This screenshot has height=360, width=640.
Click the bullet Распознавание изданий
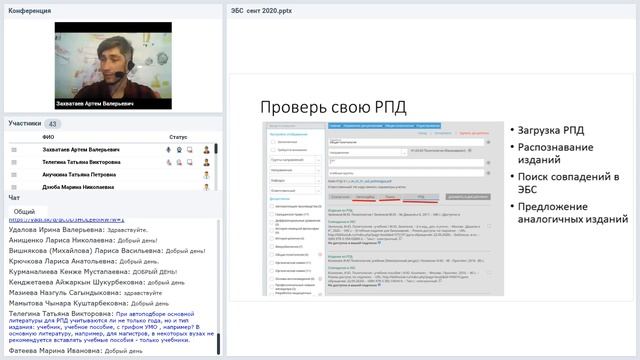pos(555,153)
